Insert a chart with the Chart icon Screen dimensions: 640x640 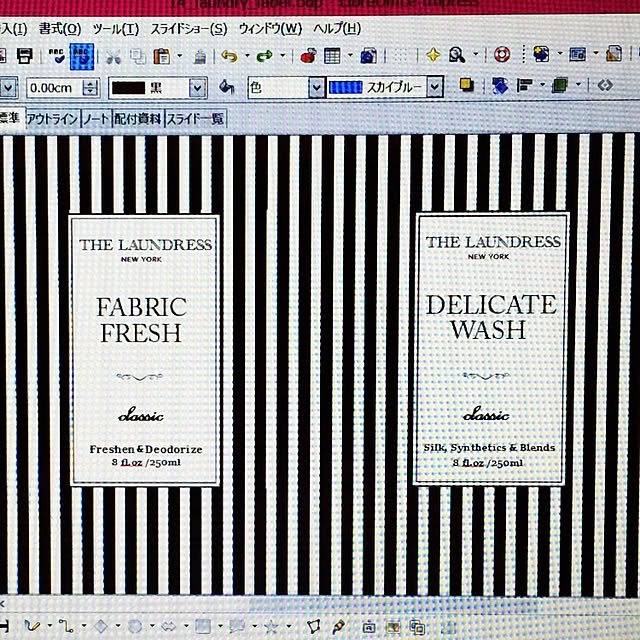click(309, 56)
